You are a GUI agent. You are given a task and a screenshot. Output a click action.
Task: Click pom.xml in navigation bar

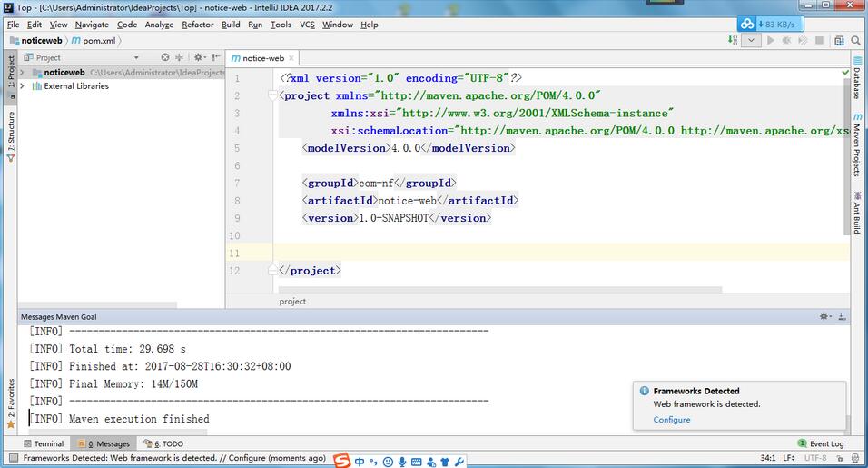[94, 40]
